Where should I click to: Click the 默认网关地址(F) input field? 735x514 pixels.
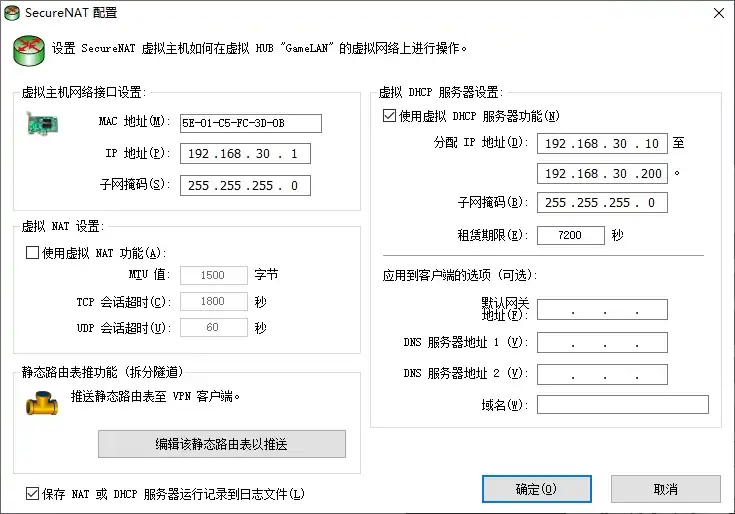tap(602, 310)
